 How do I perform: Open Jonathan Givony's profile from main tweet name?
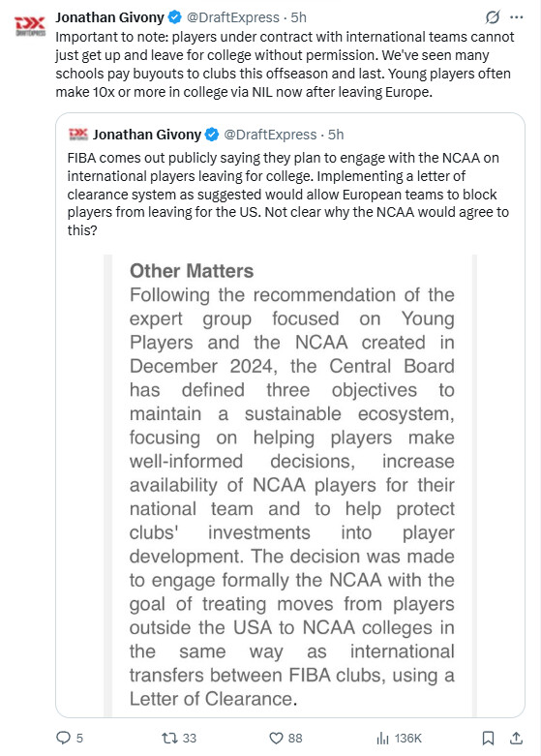[109, 17]
